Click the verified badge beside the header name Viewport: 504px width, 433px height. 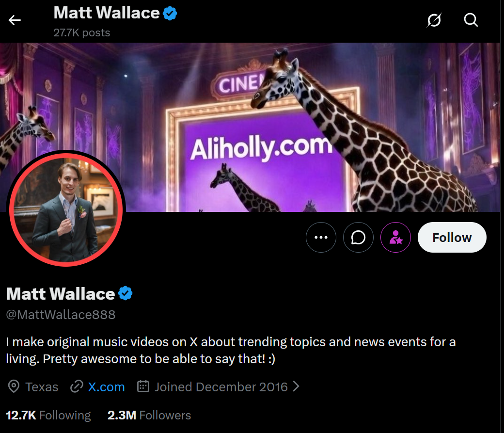(170, 14)
